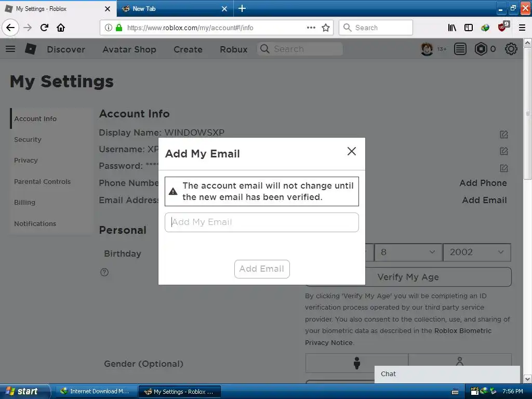
Task: Toggle the sidebar view icon
Action: pyautogui.click(x=469, y=28)
